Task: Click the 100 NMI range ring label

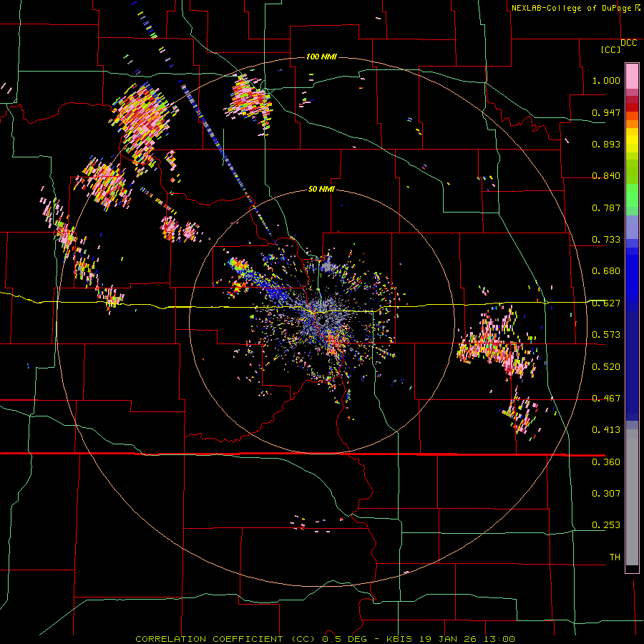Action: tap(321, 57)
